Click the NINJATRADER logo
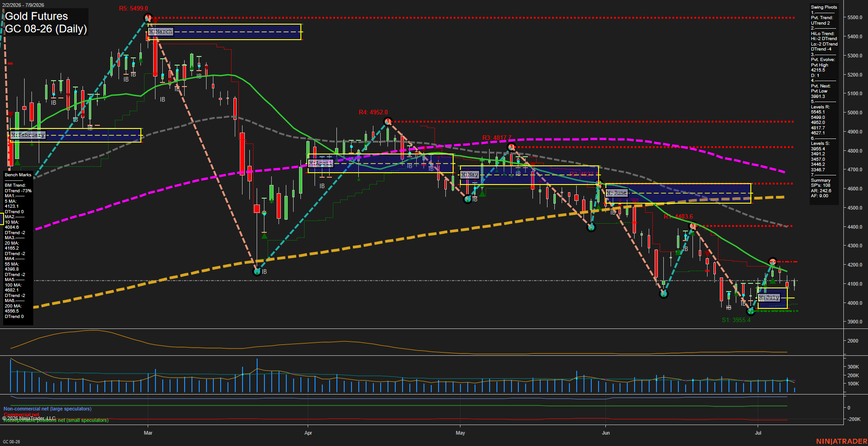 842,441
